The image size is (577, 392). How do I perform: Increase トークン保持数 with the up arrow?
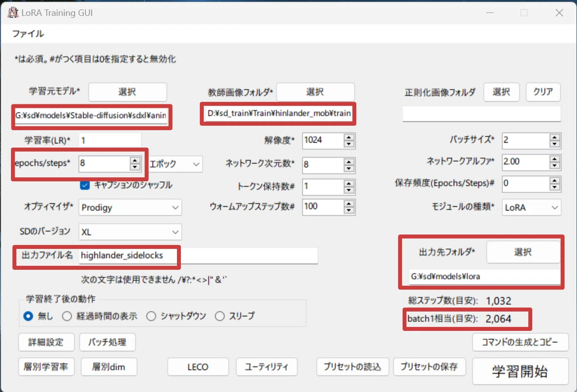pyautogui.click(x=349, y=183)
